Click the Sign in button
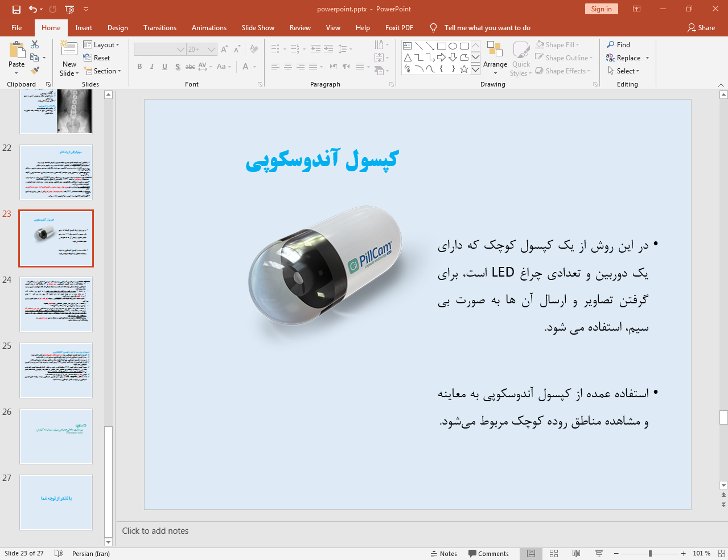728x560 pixels. point(601,9)
